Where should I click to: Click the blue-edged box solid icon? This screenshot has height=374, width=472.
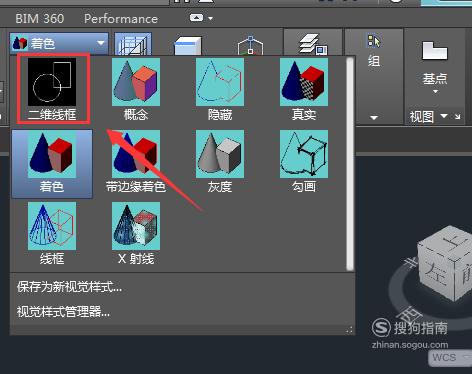click(x=188, y=46)
